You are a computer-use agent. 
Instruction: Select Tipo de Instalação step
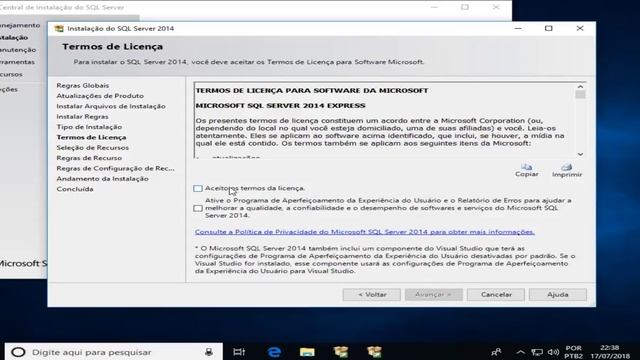point(89,127)
